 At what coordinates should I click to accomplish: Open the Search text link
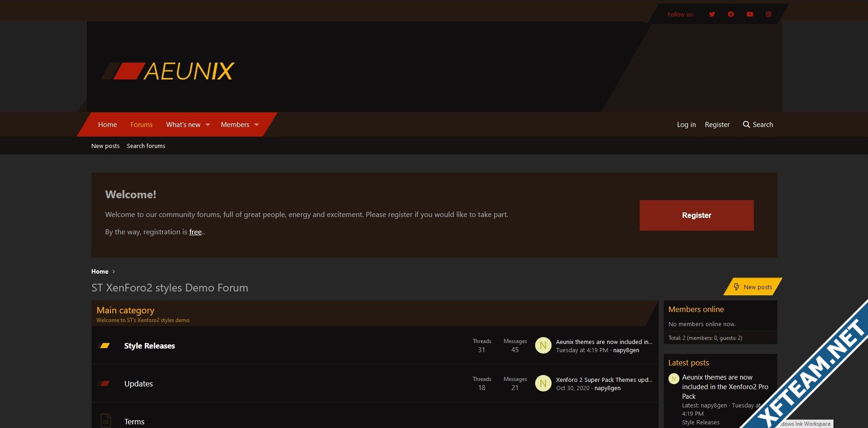pyautogui.click(x=763, y=125)
